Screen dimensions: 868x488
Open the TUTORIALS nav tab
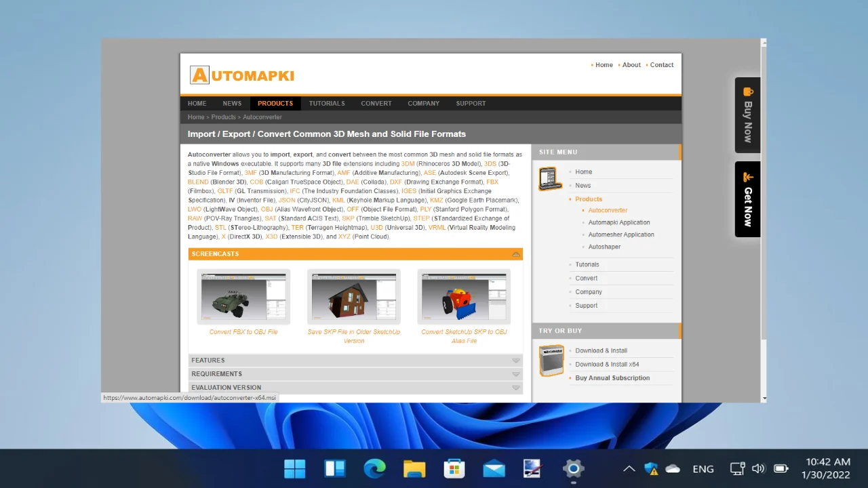327,104
